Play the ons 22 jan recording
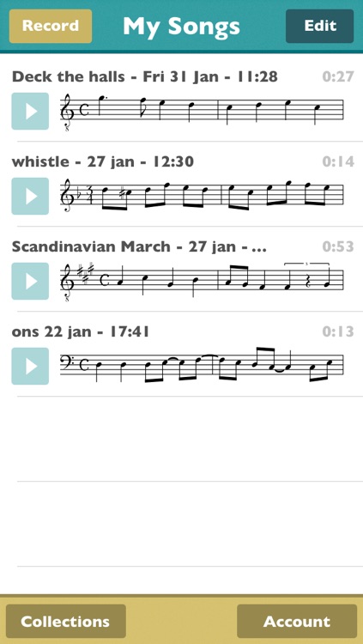363x644 pixels. [x=30, y=367]
